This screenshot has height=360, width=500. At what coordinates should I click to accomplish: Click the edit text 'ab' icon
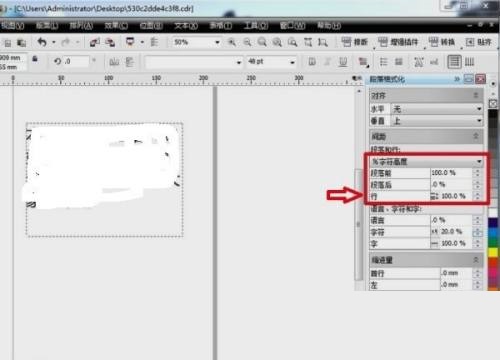tap(434, 62)
